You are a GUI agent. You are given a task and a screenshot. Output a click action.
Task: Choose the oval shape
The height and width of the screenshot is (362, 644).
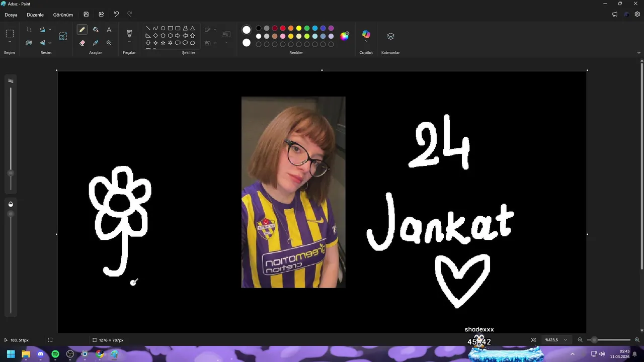coord(163,28)
